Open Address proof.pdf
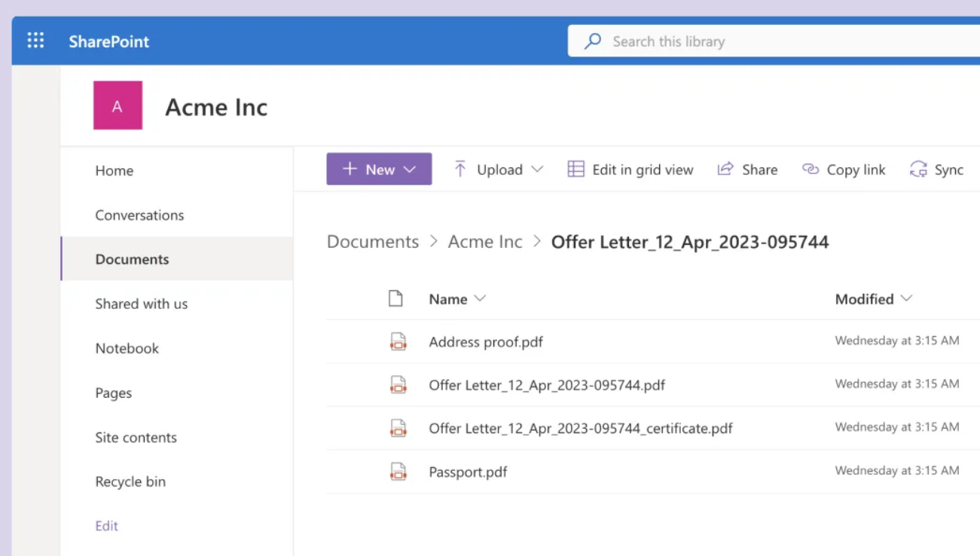The image size is (980, 556). click(x=486, y=342)
